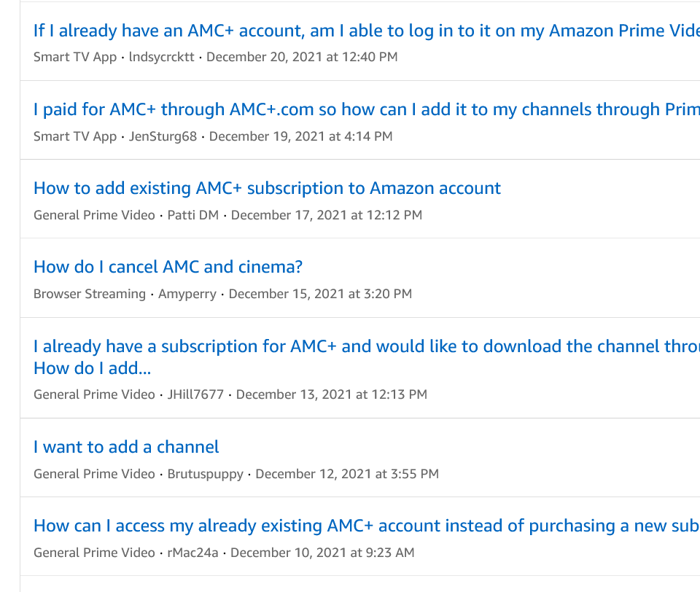700x592 pixels.
Task: Open "How to add existing AMC+ subscription" thread
Action: click(x=267, y=188)
